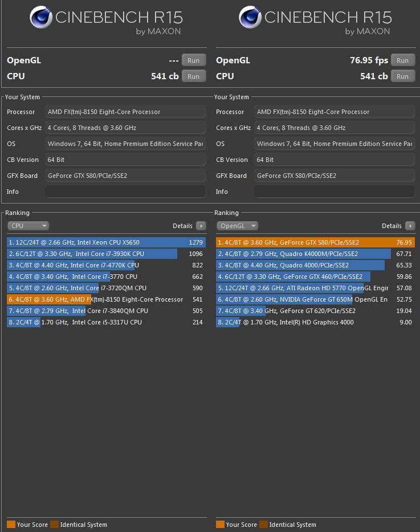This screenshot has height=532, width=420.
Task: Open the OpenGL ranking dropdown
Action: pos(238,226)
